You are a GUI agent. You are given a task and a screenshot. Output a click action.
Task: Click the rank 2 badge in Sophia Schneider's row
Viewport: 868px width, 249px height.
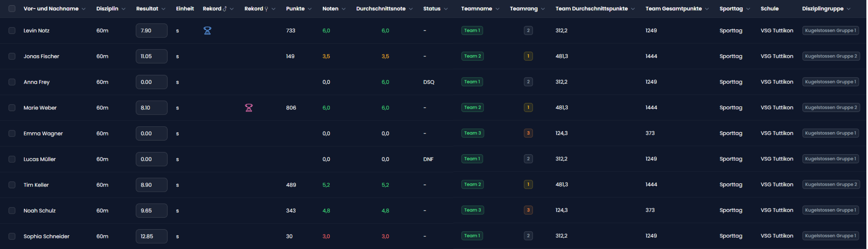pos(528,236)
